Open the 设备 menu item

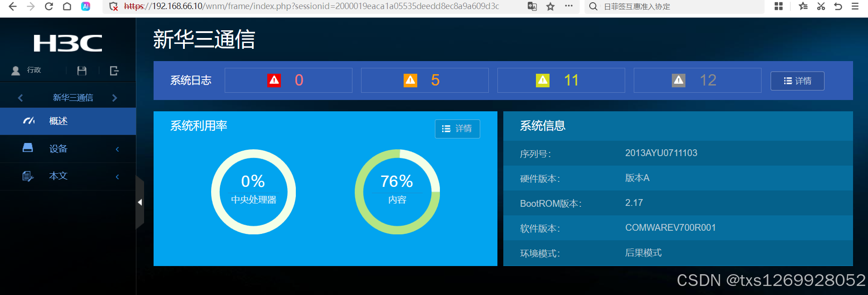pyautogui.click(x=68, y=149)
